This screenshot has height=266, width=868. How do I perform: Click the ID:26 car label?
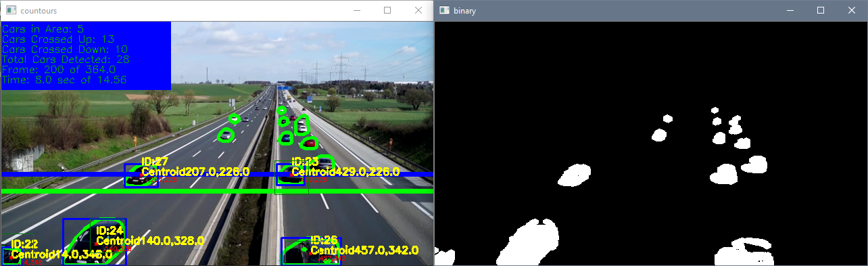(324, 240)
